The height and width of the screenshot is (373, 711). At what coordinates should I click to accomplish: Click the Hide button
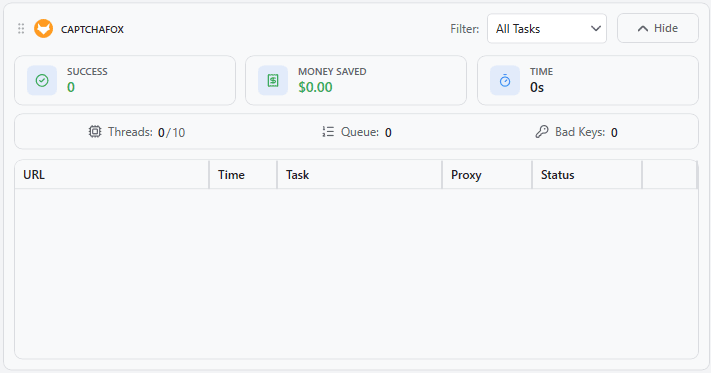pyautogui.click(x=658, y=28)
